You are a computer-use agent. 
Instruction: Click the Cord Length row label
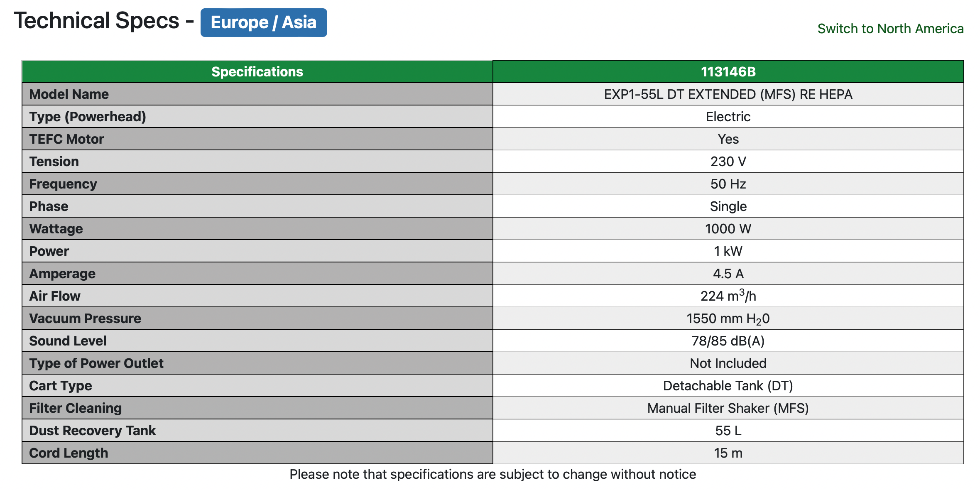click(69, 453)
